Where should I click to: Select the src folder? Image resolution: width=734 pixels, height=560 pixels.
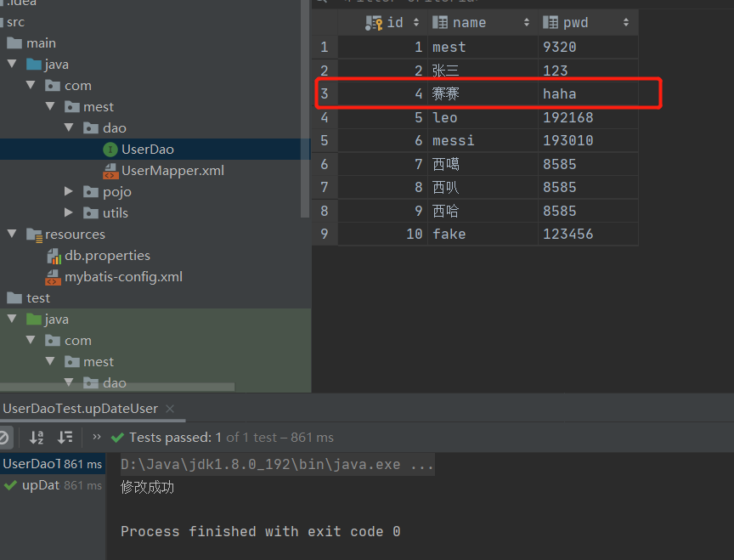[x=15, y=22]
